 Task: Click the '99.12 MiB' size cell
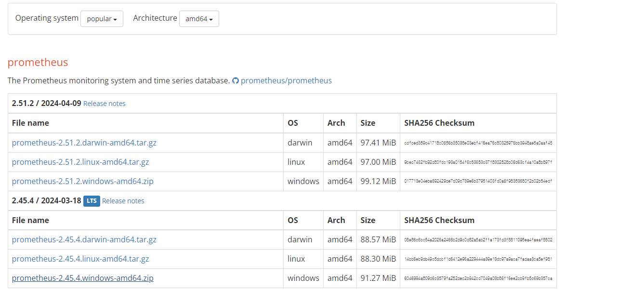click(378, 181)
